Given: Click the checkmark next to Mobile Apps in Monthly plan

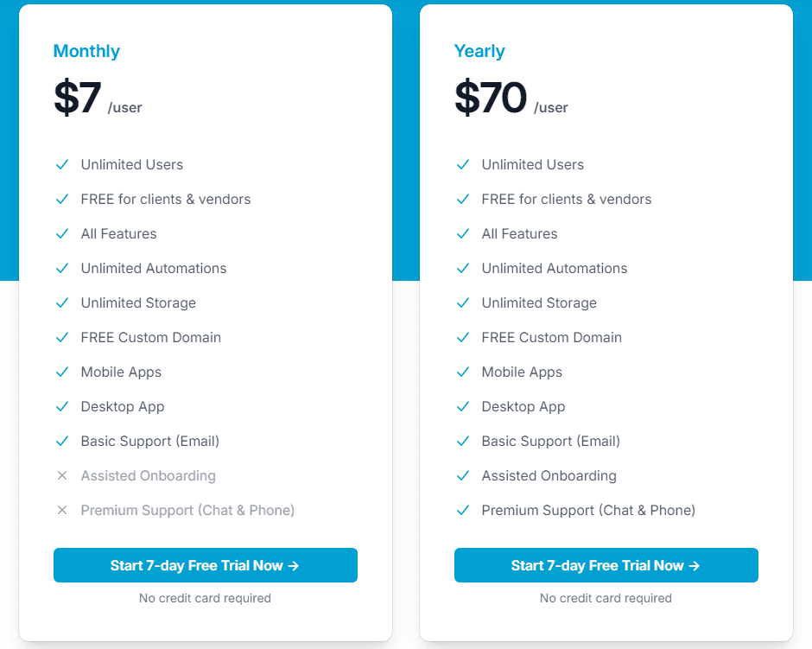Looking at the screenshot, I should (x=62, y=372).
